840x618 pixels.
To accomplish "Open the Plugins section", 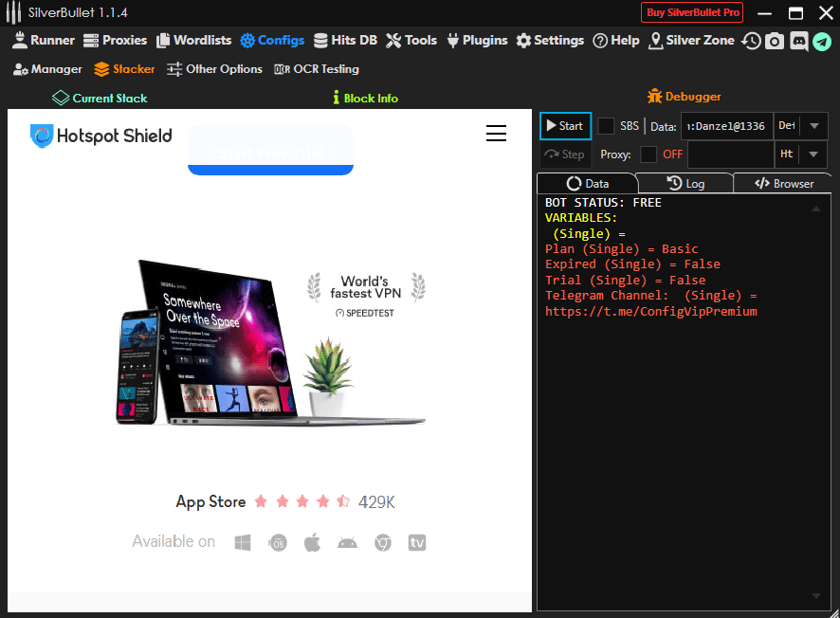I will tap(477, 40).
